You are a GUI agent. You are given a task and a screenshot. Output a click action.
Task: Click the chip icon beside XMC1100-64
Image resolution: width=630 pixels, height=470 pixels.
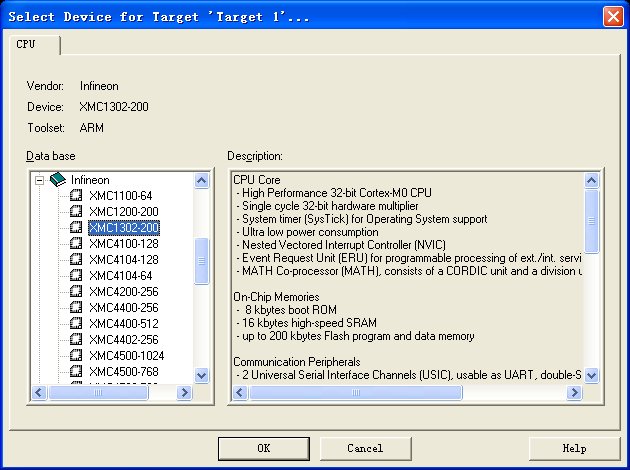(76, 196)
